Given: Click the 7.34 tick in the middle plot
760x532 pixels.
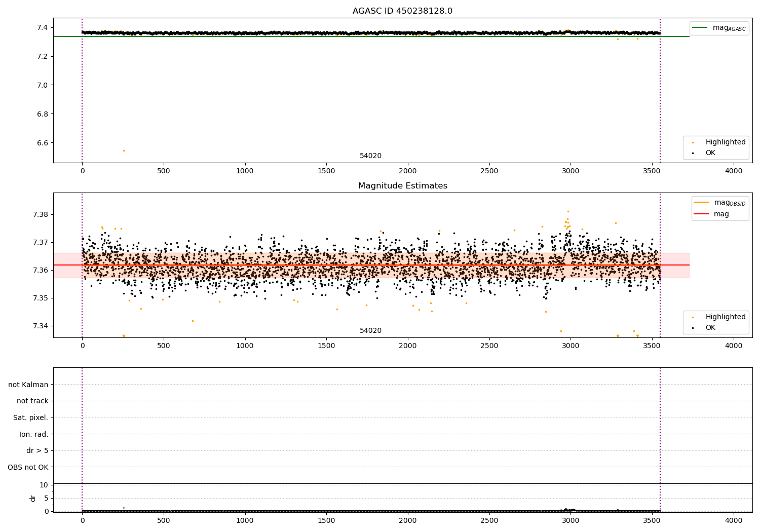Looking at the screenshot, I should [x=40, y=326].
